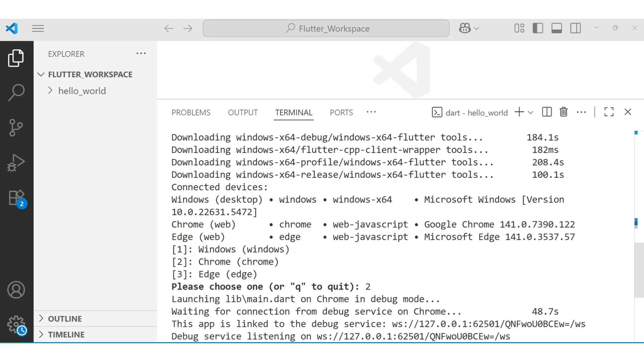Viewport: 644px width, 362px height.
Task: Open the Manage gear settings icon
Action: coord(16,324)
